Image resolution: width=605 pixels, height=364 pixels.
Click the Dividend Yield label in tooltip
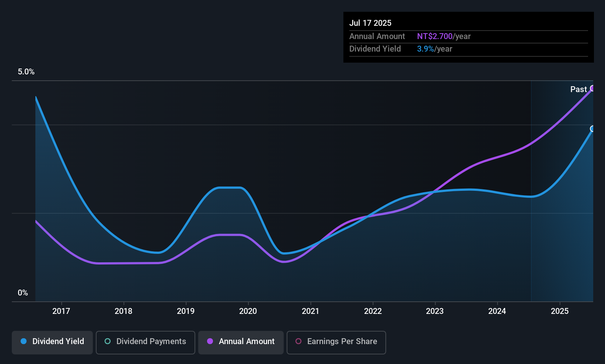(x=375, y=49)
